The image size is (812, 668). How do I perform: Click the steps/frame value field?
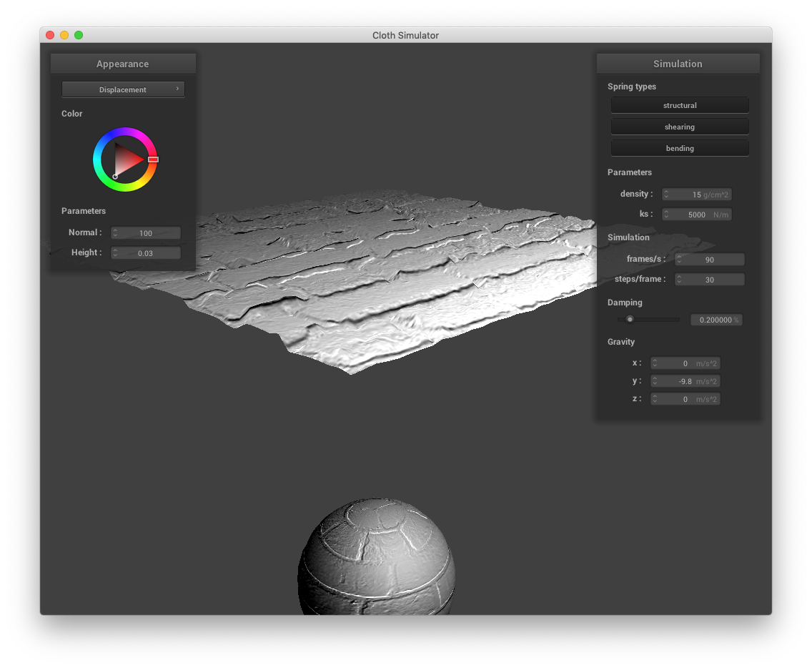coord(710,280)
